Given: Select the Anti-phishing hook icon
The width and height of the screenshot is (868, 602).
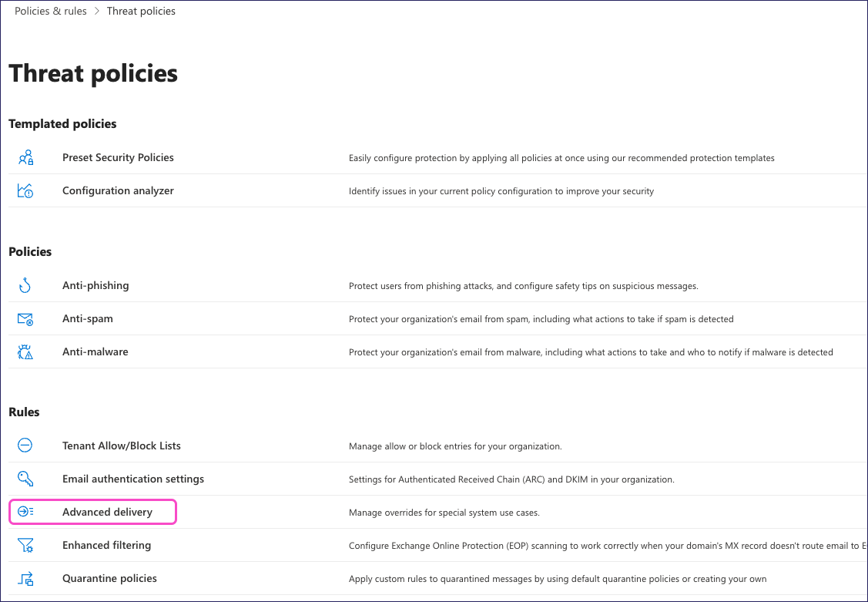Looking at the screenshot, I should pyautogui.click(x=25, y=285).
